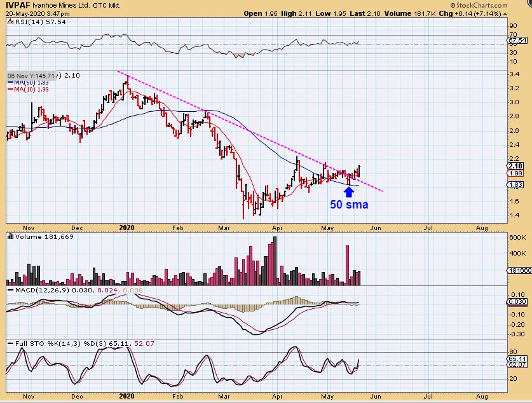The height and width of the screenshot is (403, 532).
Task: Click the 90 RSI axis label
Action: tap(514, 26)
